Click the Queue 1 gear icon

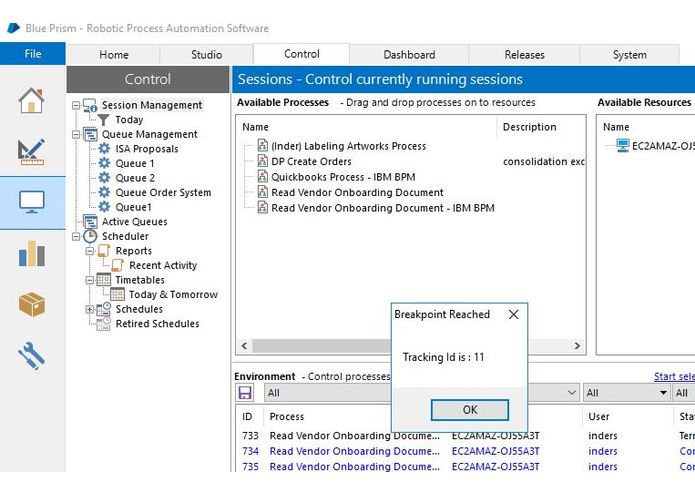coord(104,163)
